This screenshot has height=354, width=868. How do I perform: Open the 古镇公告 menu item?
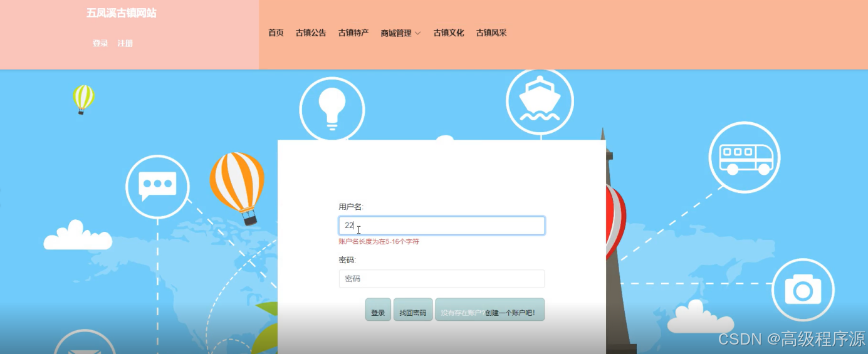[x=311, y=33]
